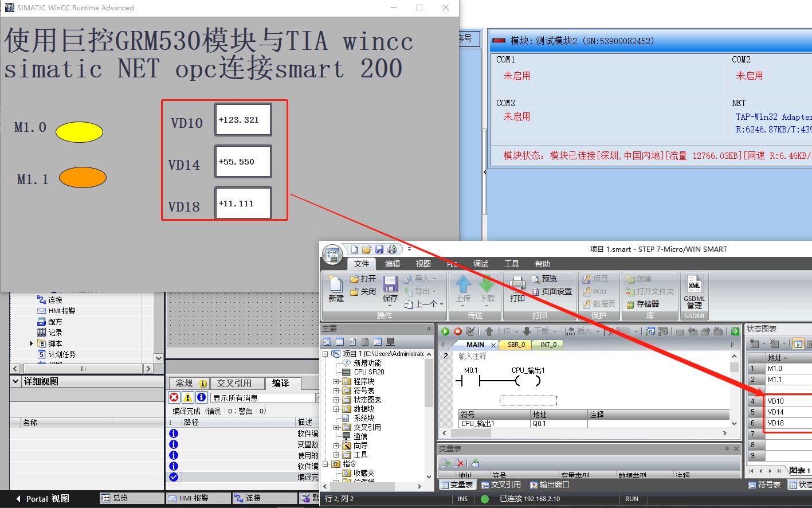Open the 编辑 ribbon tab
The image size is (812, 508).
point(393,264)
